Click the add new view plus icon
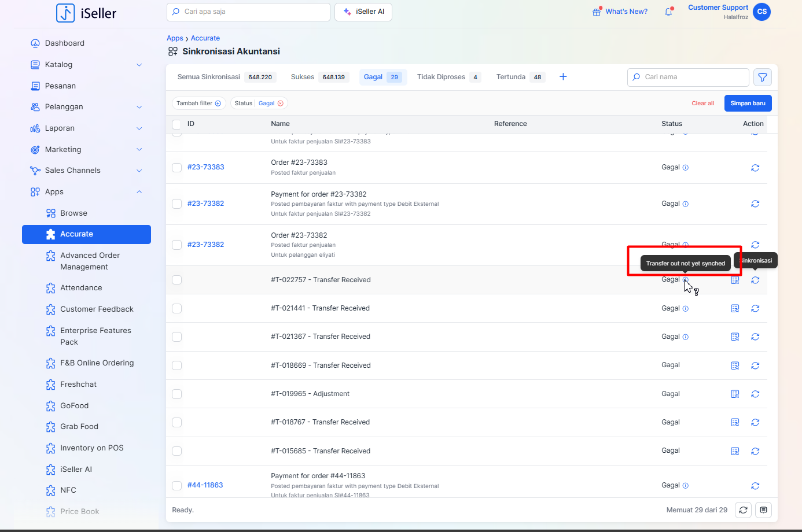 point(563,77)
